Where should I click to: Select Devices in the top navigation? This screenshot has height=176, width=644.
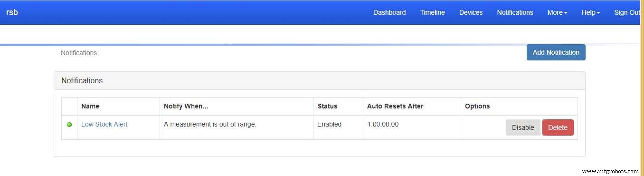pos(471,12)
